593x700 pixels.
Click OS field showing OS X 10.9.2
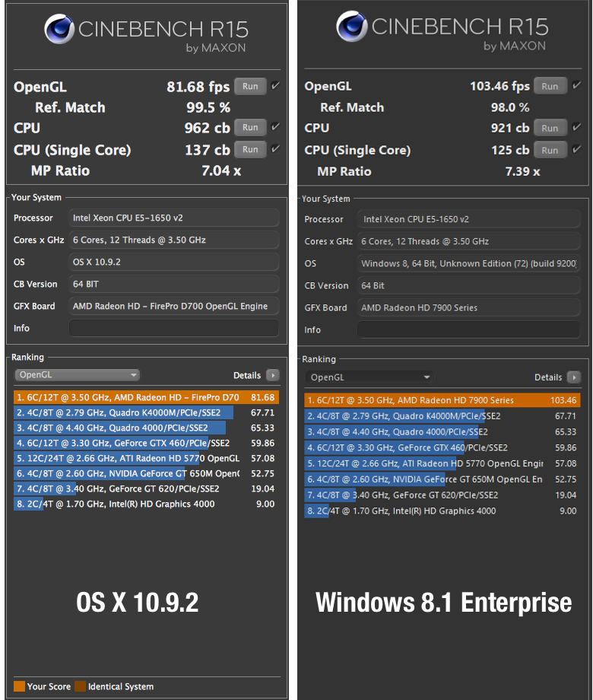pos(174,262)
